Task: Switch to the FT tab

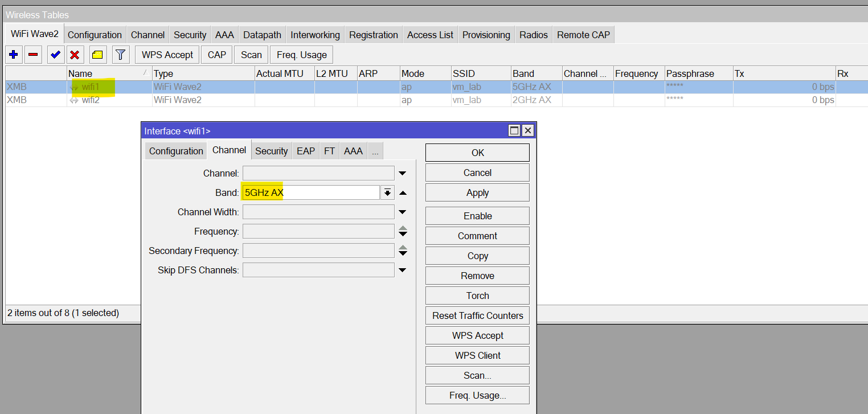Action: tap(329, 150)
